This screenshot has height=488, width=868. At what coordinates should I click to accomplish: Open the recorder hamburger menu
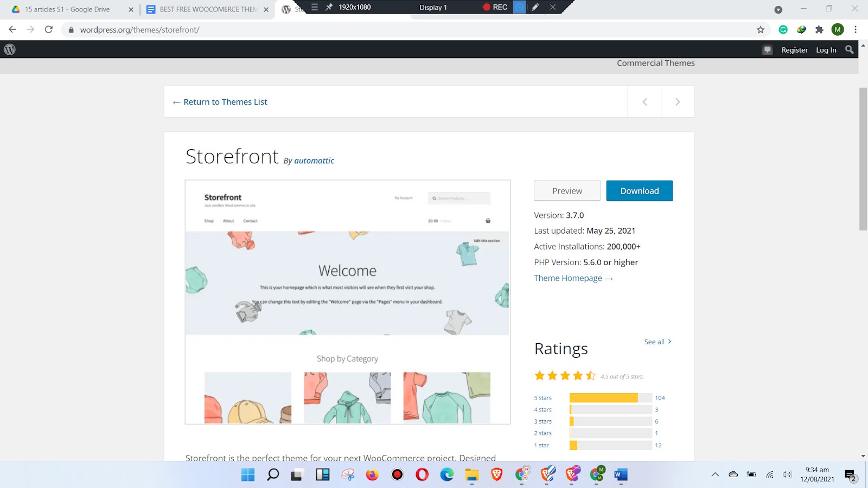(315, 7)
